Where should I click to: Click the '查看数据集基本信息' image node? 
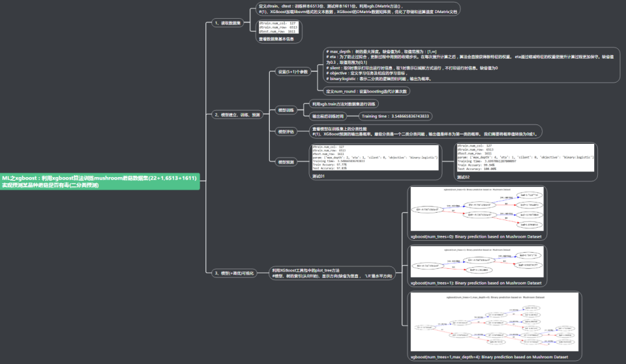tap(279, 31)
